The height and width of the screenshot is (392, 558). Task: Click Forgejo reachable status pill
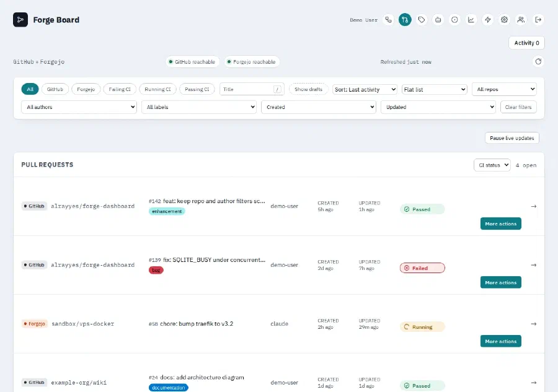252,62
